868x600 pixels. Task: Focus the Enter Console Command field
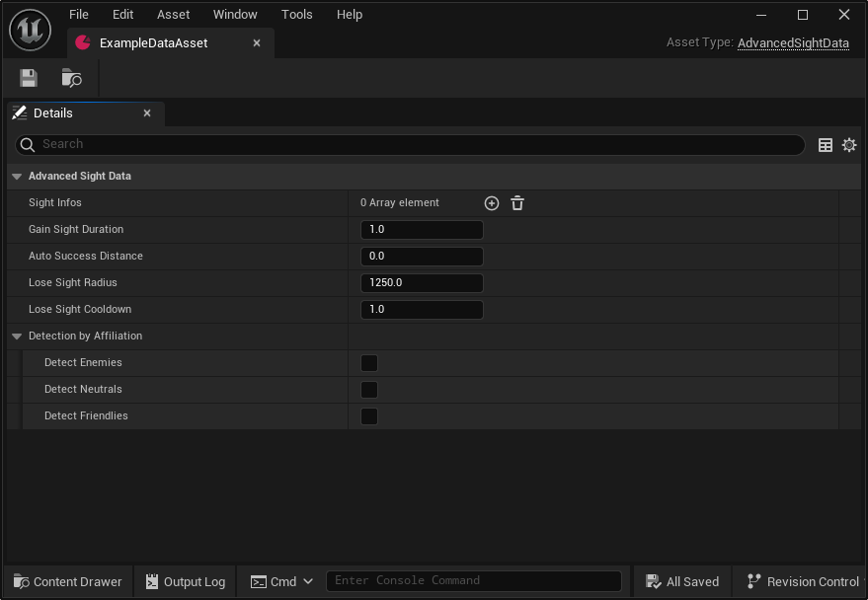[474, 581]
